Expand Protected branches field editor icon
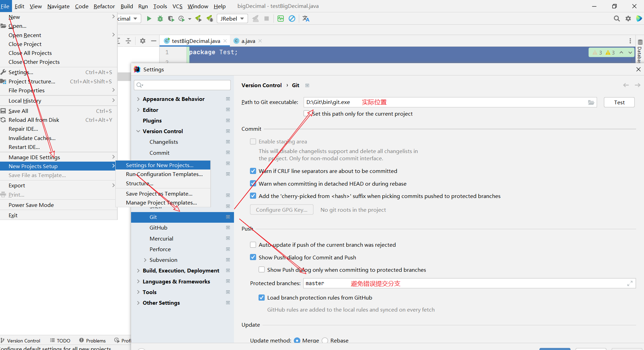The image size is (644, 350). [630, 283]
